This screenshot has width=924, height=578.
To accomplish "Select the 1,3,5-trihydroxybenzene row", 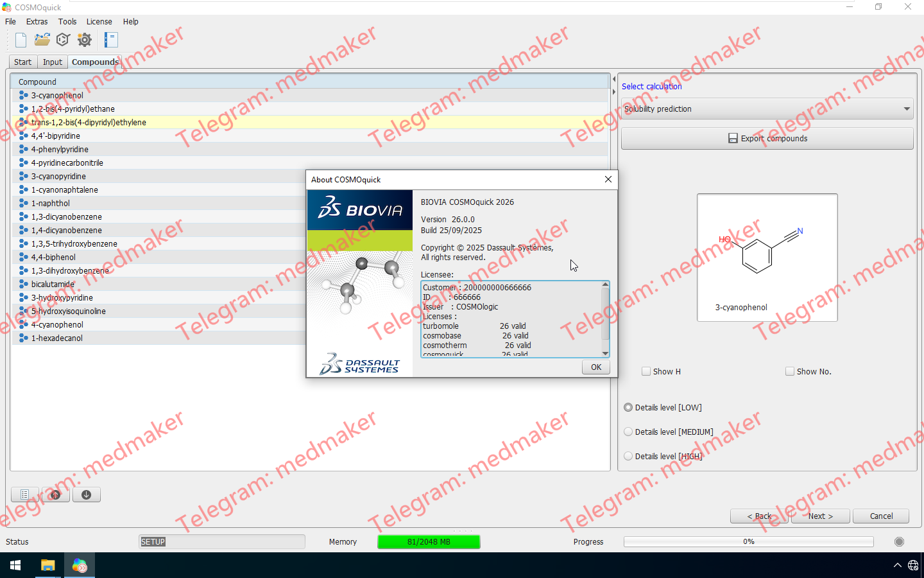I will (x=158, y=243).
